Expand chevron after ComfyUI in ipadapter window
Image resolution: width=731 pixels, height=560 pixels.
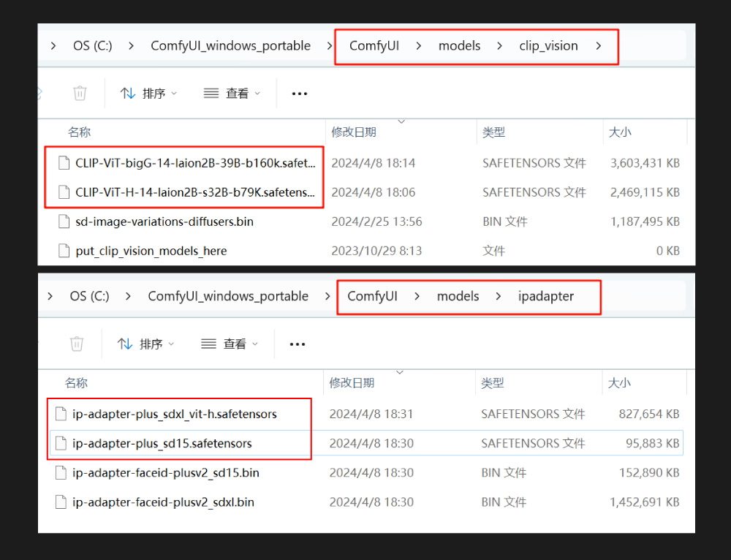click(417, 296)
